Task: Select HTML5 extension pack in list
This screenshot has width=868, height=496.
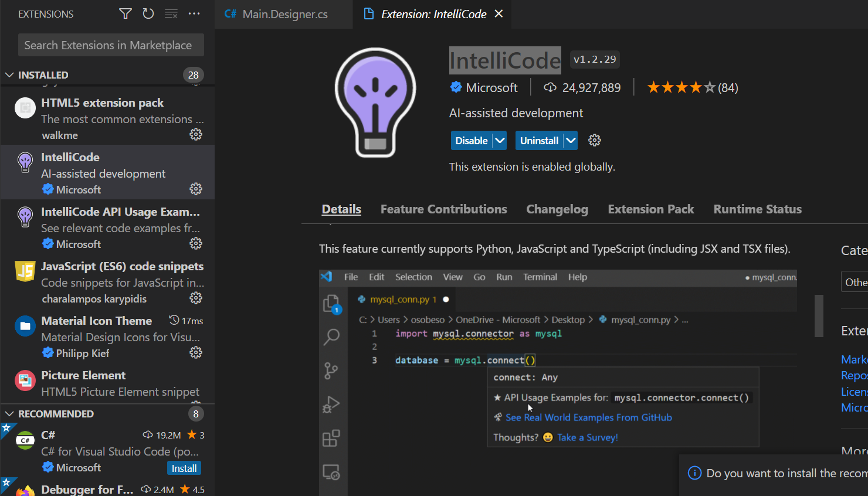Action: (x=107, y=118)
